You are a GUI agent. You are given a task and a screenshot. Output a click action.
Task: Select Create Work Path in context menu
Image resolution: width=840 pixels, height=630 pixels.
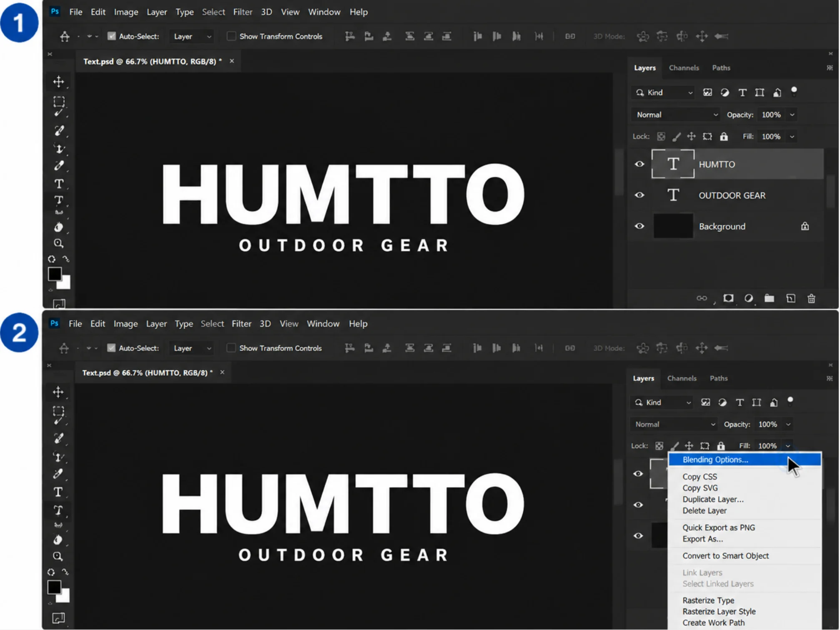tap(713, 622)
